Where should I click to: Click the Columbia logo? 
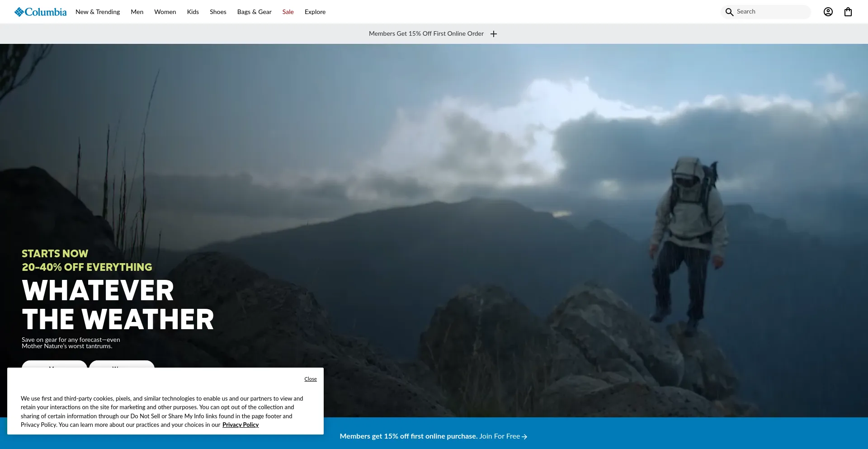(x=40, y=12)
